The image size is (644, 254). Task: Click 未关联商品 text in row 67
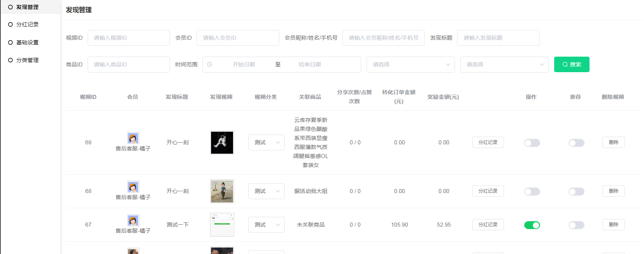[311, 225]
